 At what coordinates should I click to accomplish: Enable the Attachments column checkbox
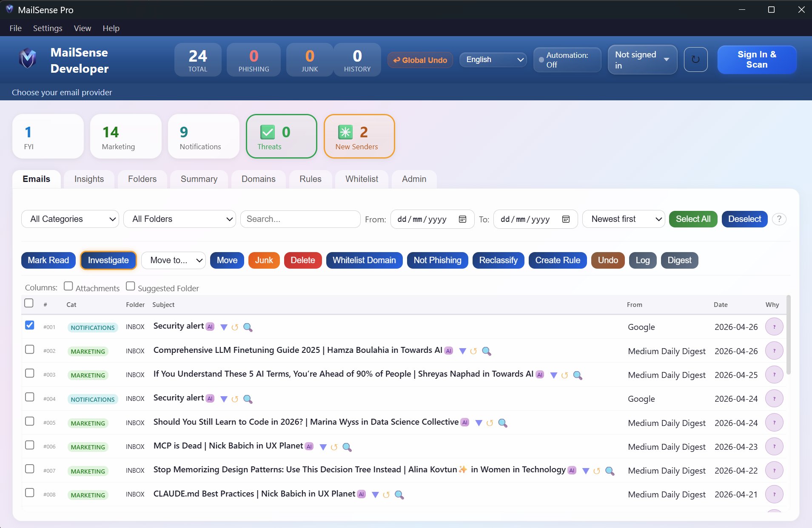(68, 286)
